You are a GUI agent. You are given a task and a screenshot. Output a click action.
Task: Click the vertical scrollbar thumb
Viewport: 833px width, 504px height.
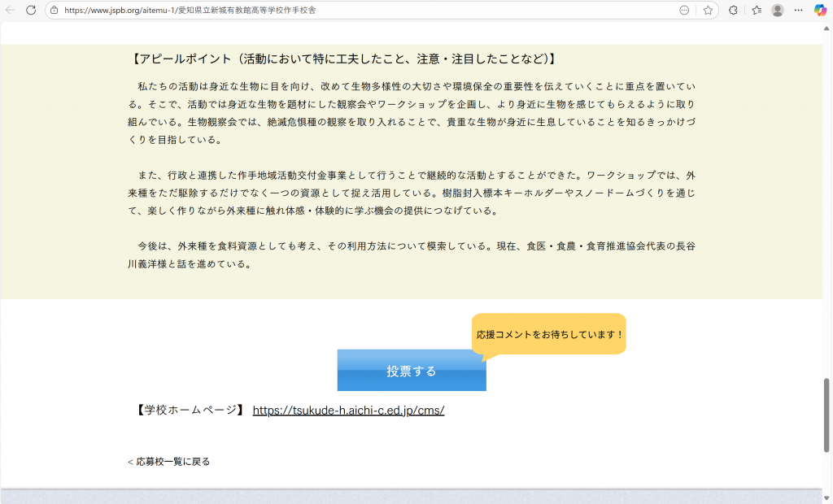(x=827, y=415)
